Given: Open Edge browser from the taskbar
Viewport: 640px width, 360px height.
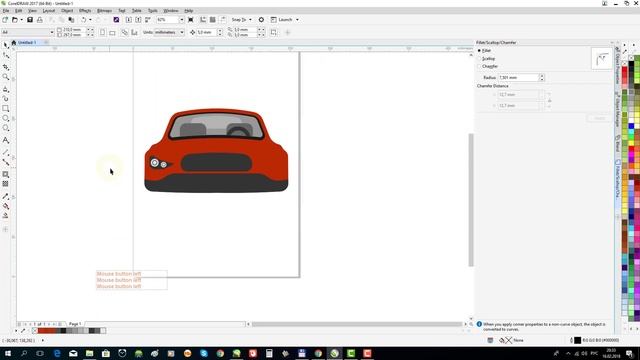Looking at the screenshot, I should click(57, 353).
